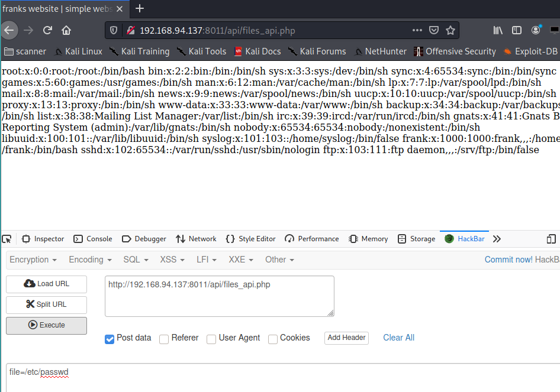Bookmark this page with the star icon
The width and height of the screenshot is (560, 392).
450,30
